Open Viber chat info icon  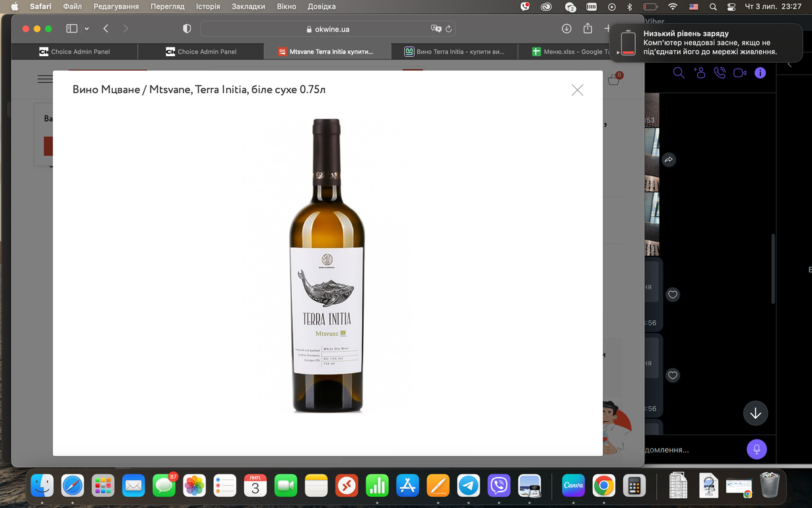761,73
